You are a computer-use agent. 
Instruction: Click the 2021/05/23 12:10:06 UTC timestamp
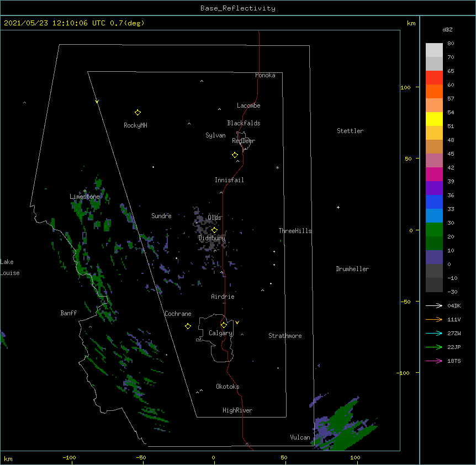pos(54,23)
